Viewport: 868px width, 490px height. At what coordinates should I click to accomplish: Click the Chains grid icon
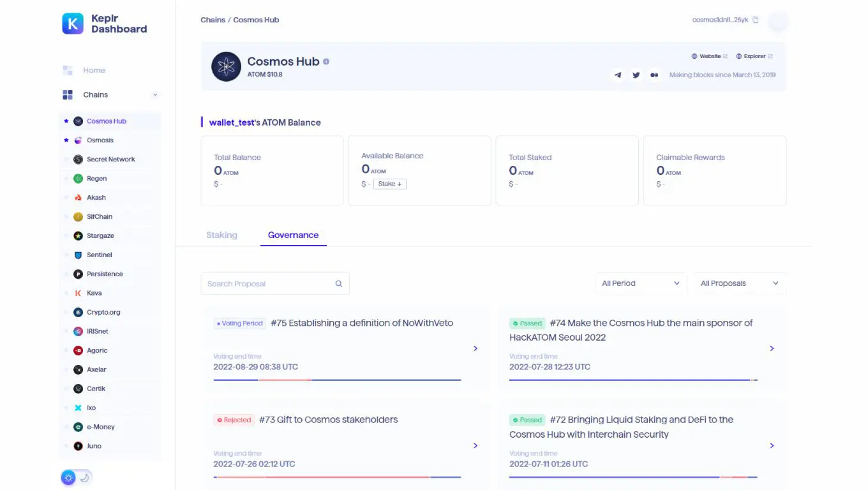[x=68, y=94]
